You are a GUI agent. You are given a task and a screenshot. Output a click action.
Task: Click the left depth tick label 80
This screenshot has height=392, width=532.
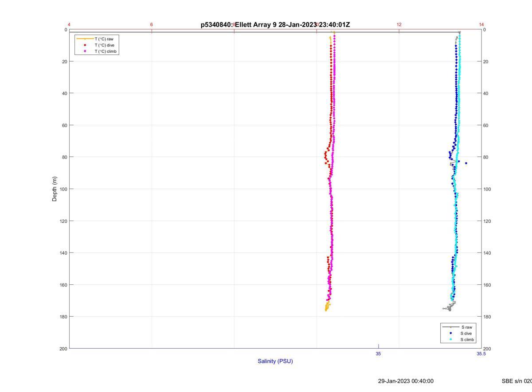[x=64, y=157]
